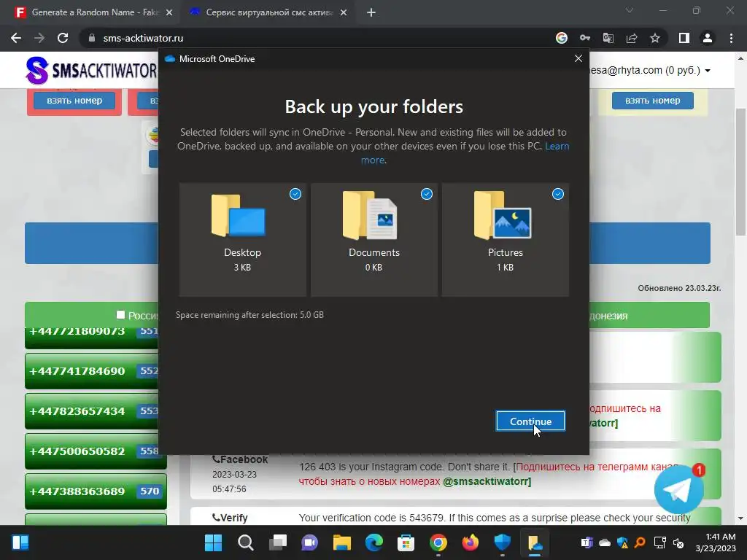Close the Сервис виртуальной смс tab
The width and height of the screenshot is (747, 560).
pyautogui.click(x=344, y=13)
